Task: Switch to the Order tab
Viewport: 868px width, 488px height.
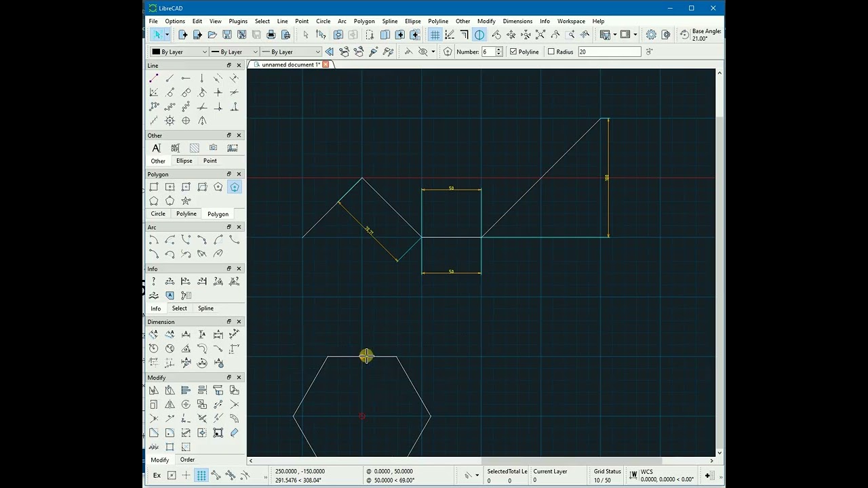Action: 187,460
